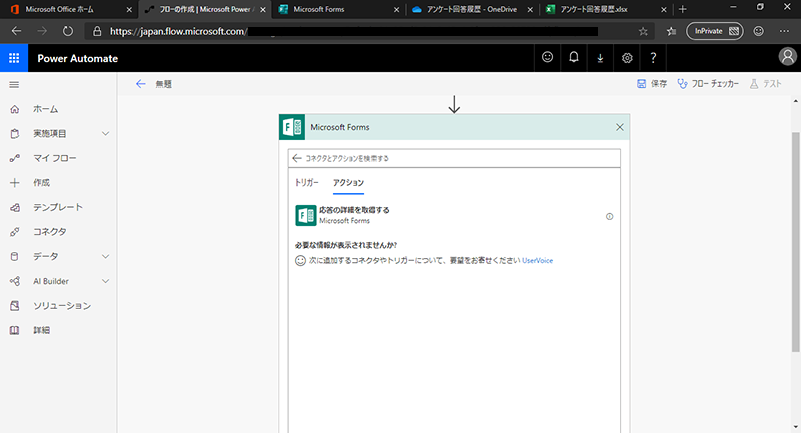Close the フローの作成 Power Automate tab
Image resolution: width=801 pixels, height=433 pixels.
coord(263,10)
